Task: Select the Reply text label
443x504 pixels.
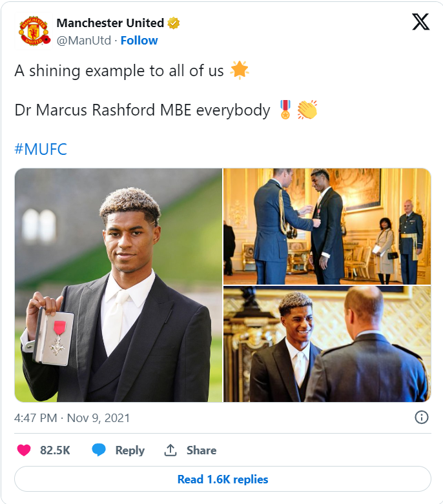Action: pyautogui.click(x=130, y=450)
